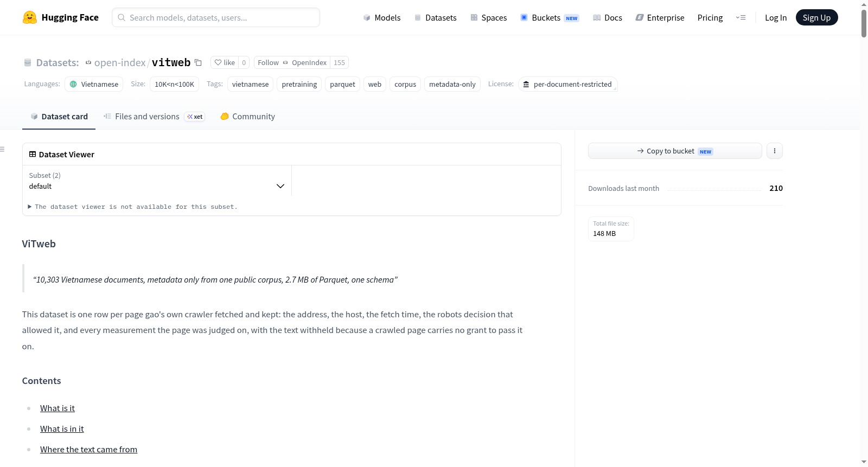The image size is (868, 467).
Task: Open Enterprise in the top navigation
Action: click(660, 17)
